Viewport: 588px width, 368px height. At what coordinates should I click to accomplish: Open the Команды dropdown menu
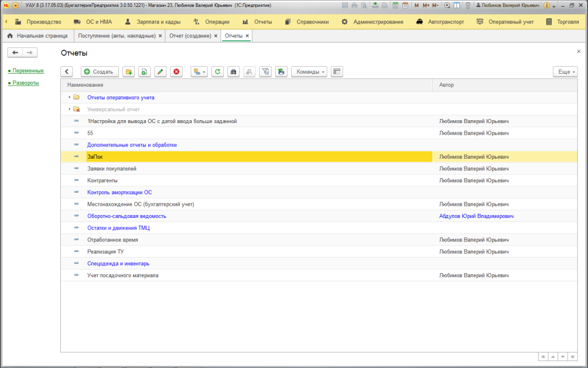click(x=309, y=72)
